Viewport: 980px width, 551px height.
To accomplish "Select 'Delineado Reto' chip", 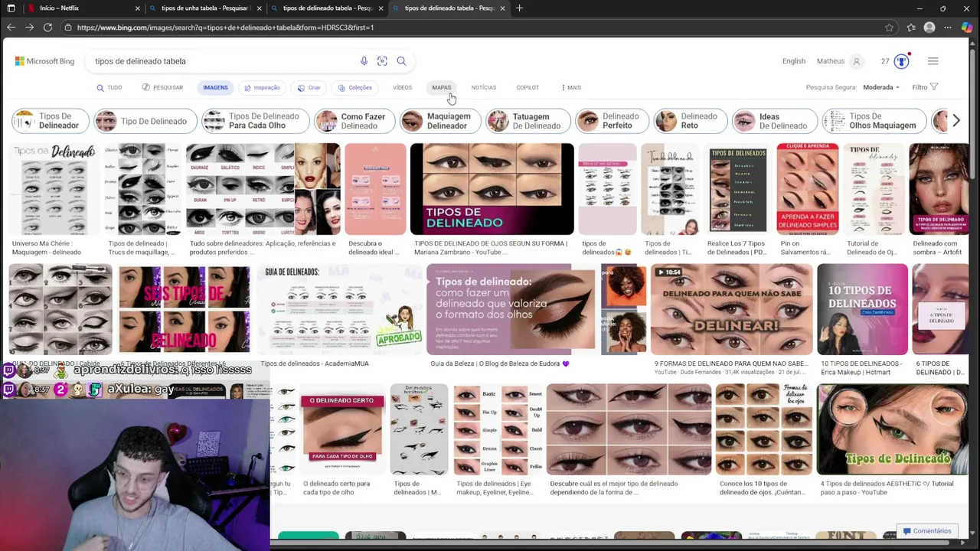I will [689, 121].
